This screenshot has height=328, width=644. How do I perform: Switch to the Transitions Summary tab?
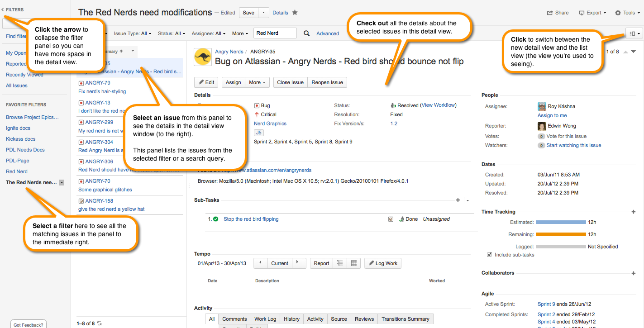pyautogui.click(x=405, y=319)
